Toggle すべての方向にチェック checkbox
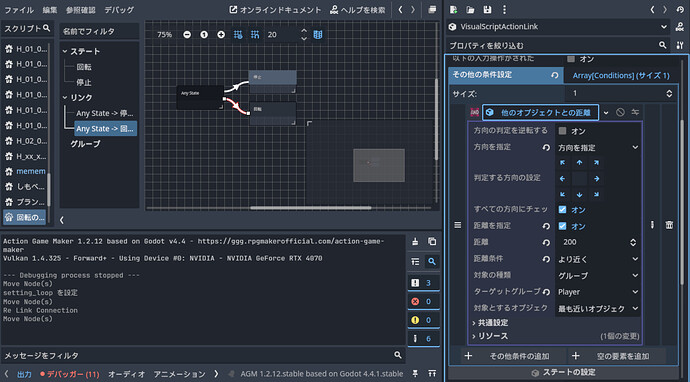 coord(562,209)
